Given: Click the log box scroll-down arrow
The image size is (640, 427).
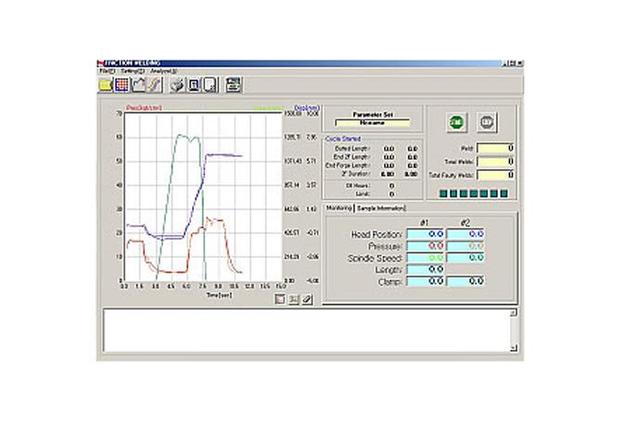Looking at the screenshot, I should (x=514, y=348).
